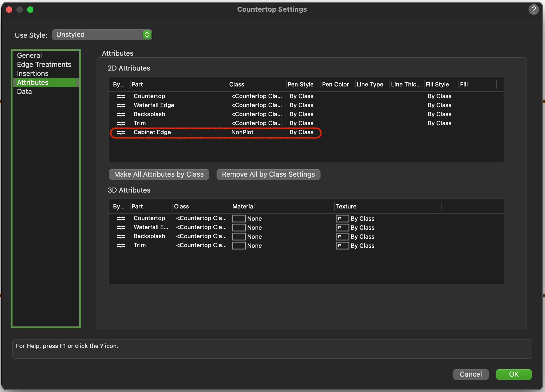Click by-class settings icon for 2D Countertop row
This screenshot has height=392, width=545.
(121, 96)
